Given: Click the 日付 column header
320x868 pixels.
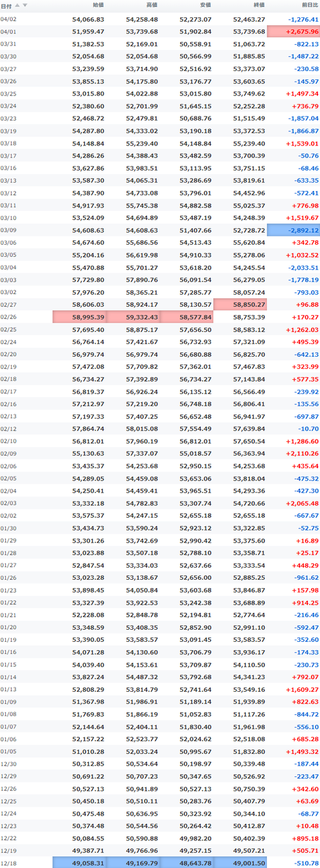Looking at the screenshot, I should click(x=6, y=5).
